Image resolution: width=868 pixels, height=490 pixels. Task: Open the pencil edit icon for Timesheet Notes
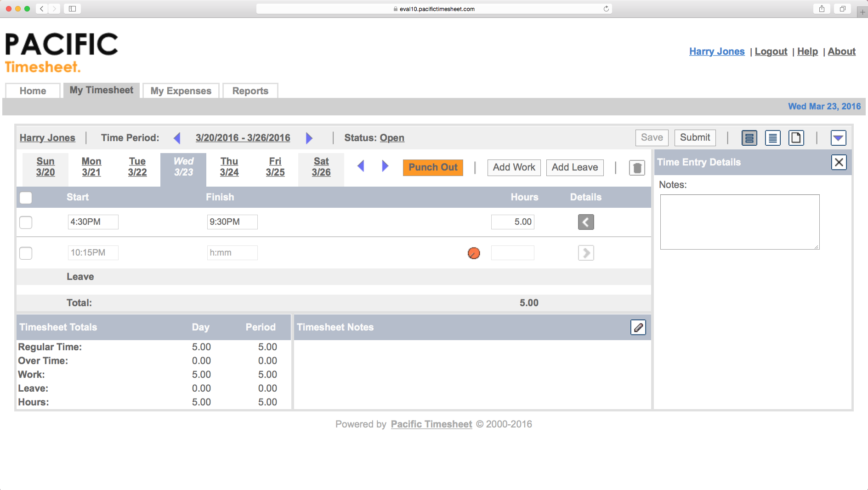pyautogui.click(x=638, y=327)
